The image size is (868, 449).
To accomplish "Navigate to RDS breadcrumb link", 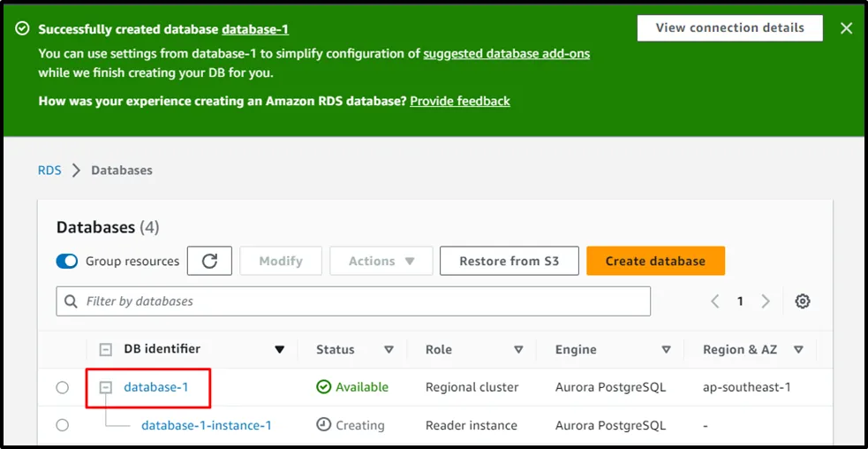I will click(49, 170).
